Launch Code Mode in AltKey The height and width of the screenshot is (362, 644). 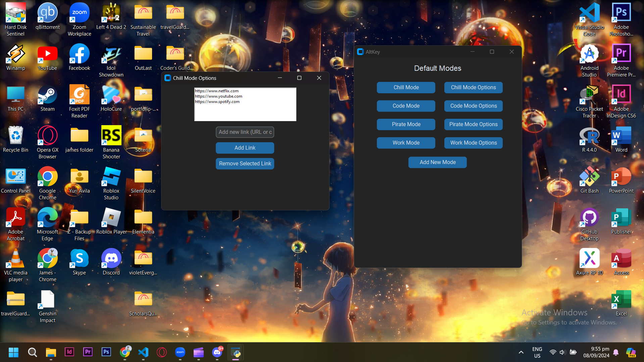pos(406,106)
